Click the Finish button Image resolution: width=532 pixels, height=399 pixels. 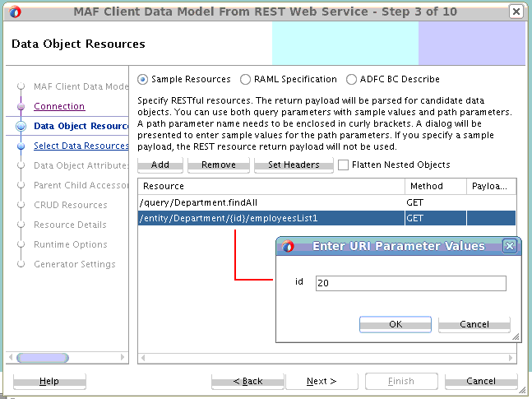coord(401,382)
